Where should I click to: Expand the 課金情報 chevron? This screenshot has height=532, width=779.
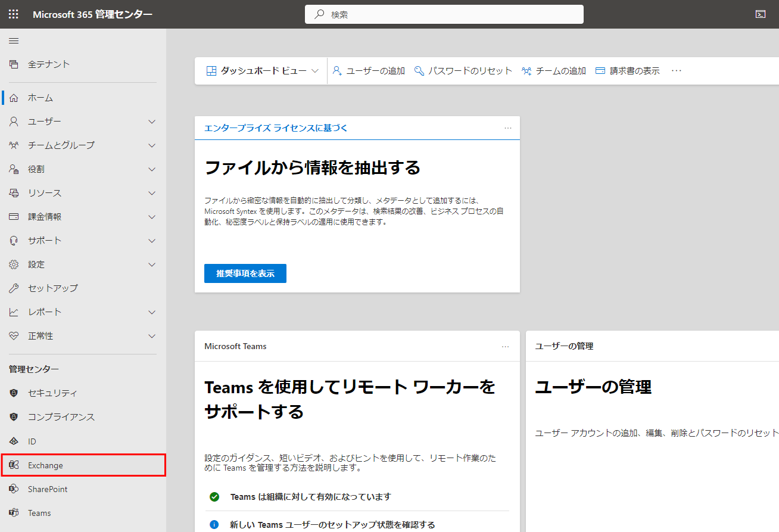point(152,217)
